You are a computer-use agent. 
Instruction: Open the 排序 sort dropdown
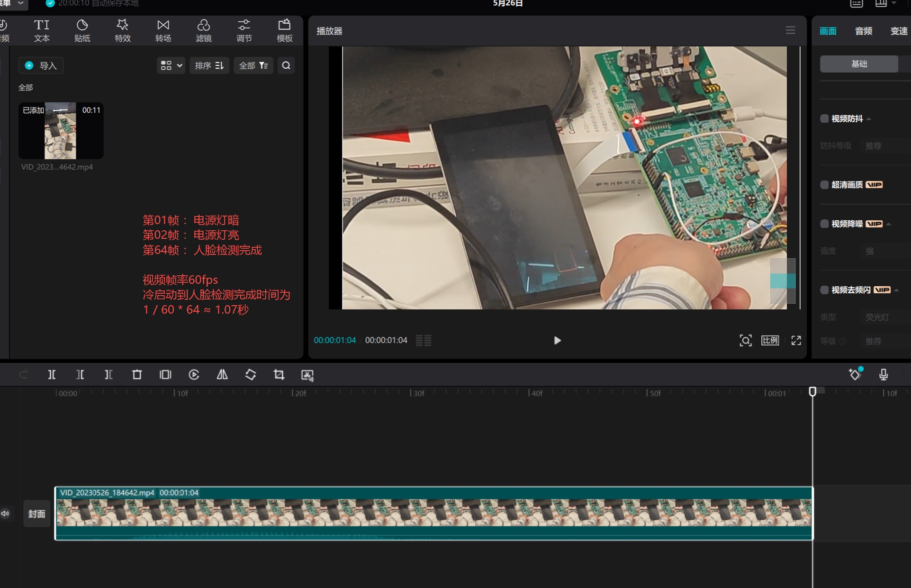tap(209, 65)
